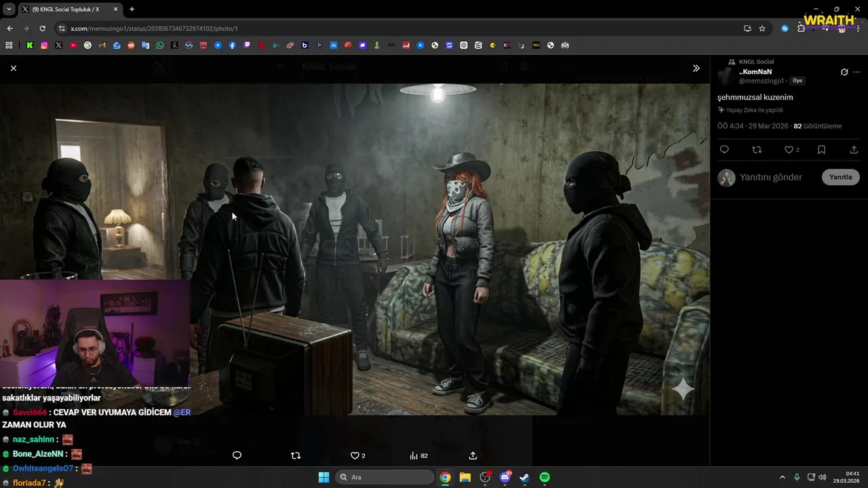Open the Twitch bookmark

(247, 45)
